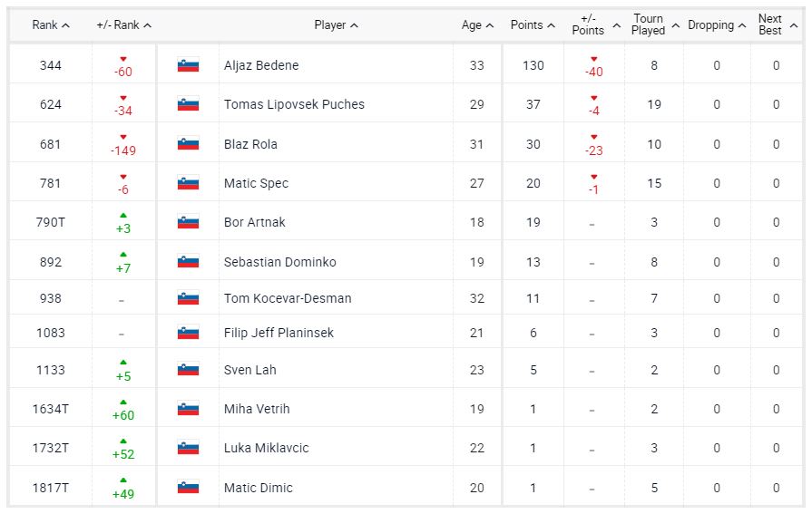This screenshot has width=812, height=514.
Task: Click the flag beside Matic Dimic
Action: point(188,488)
